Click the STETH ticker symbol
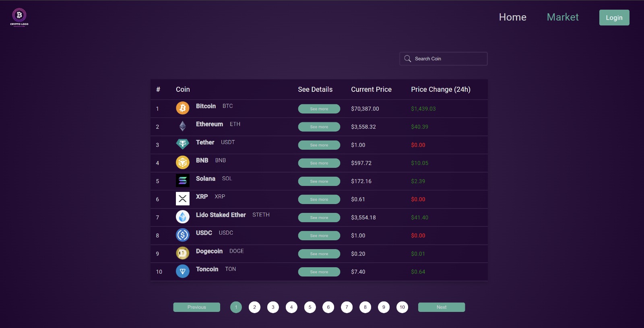 [261, 215]
